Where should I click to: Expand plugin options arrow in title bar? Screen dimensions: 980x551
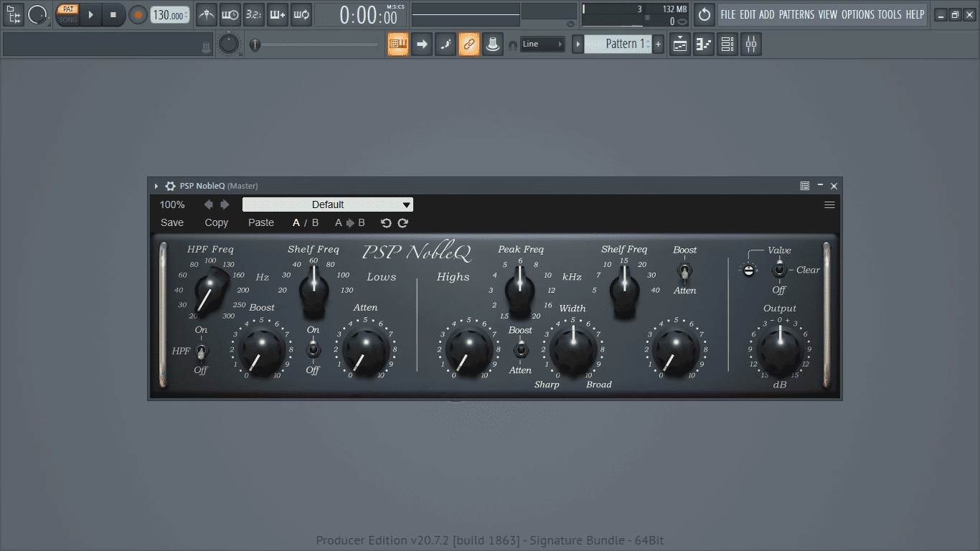pos(156,186)
